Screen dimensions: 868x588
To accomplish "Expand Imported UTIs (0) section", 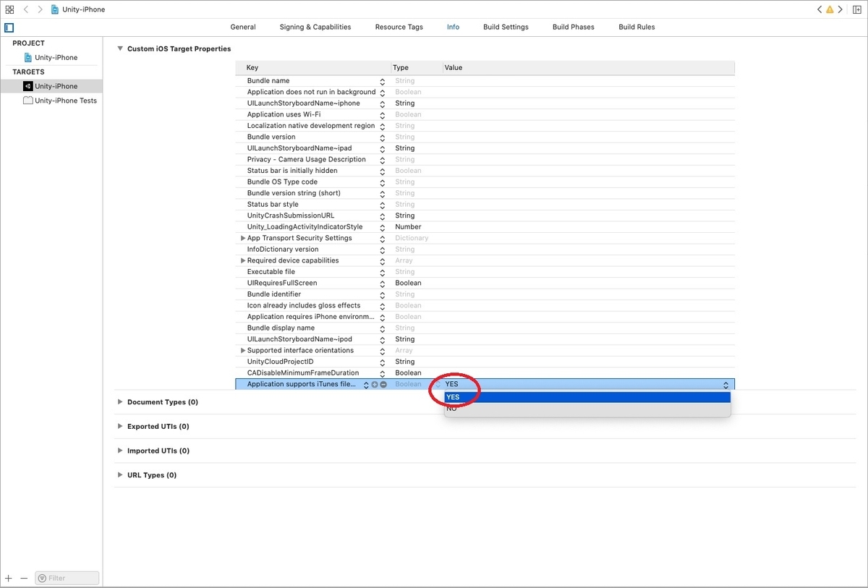I will pyautogui.click(x=120, y=451).
